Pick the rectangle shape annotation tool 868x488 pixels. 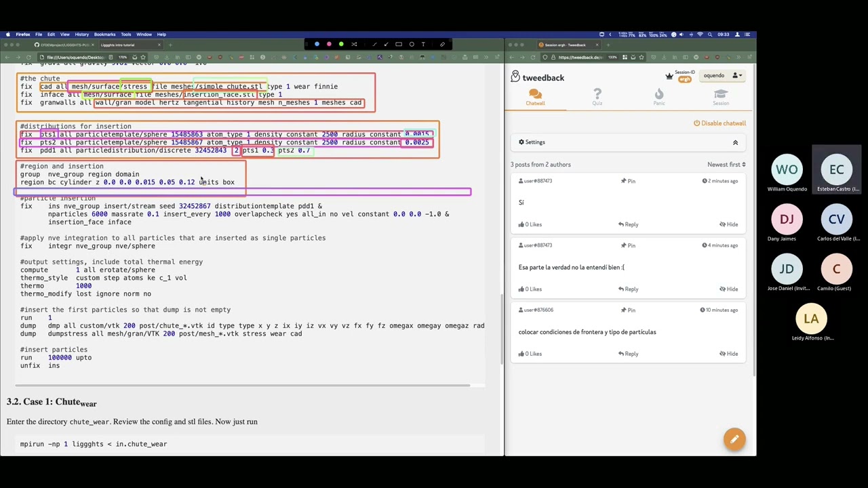click(x=399, y=45)
